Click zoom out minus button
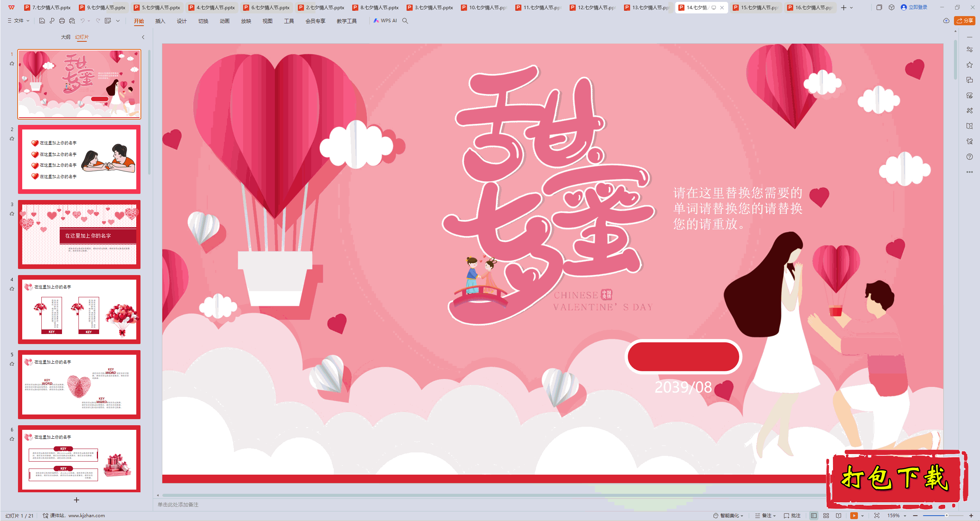The width and height of the screenshot is (980, 521). click(915, 516)
